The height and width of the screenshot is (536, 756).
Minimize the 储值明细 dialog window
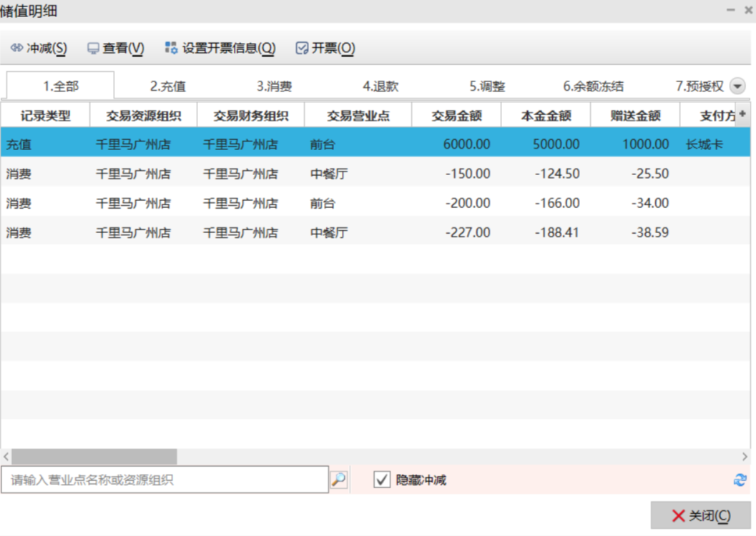click(730, 10)
